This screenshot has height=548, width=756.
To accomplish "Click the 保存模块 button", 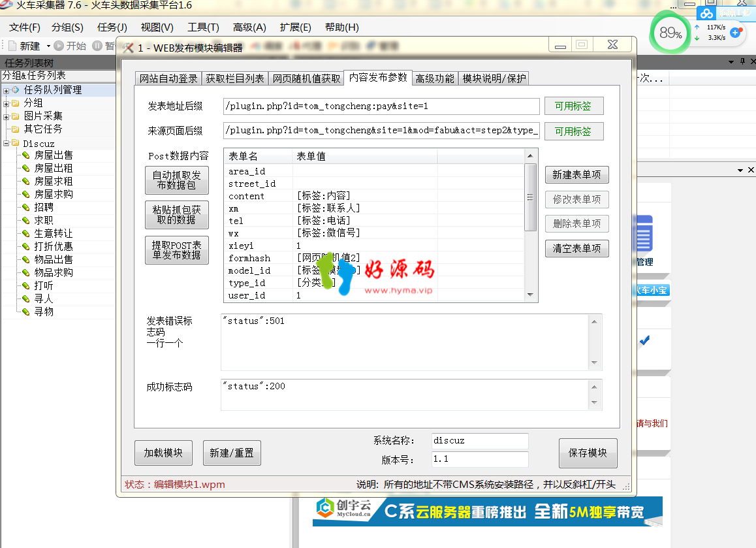I will 588,453.
